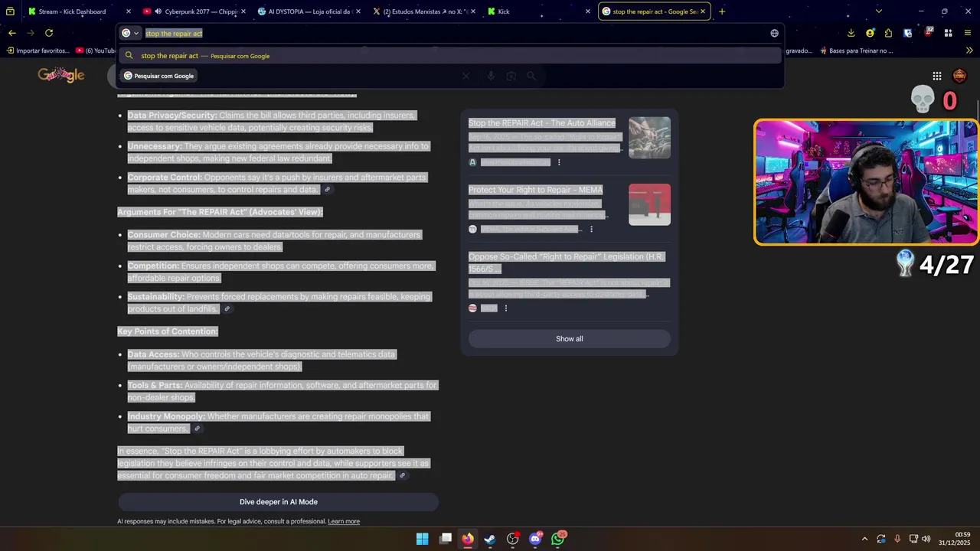980x551 pixels.
Task: Open the Firefox hamburger menu
Action: pos(968,33)
